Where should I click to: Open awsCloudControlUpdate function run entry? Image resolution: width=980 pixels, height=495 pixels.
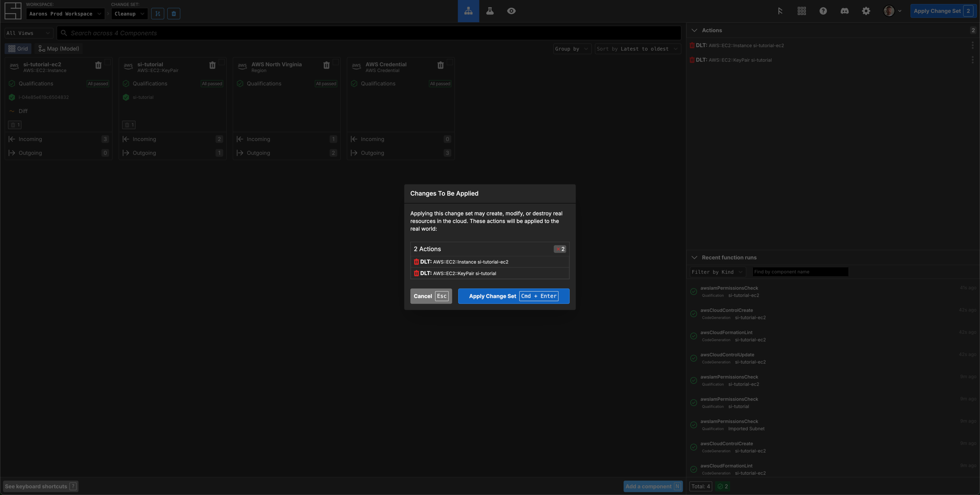pyautogui.click(x=833, y=358)
